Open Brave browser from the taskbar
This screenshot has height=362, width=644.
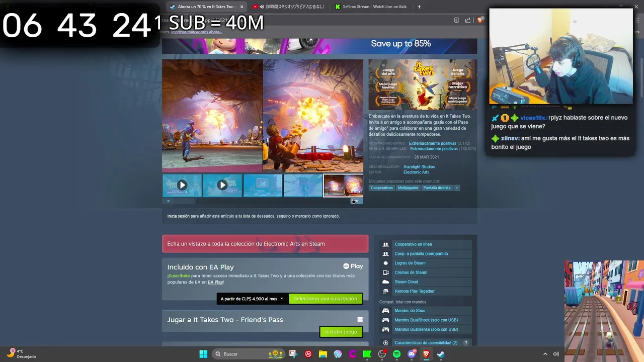point(426,354)
